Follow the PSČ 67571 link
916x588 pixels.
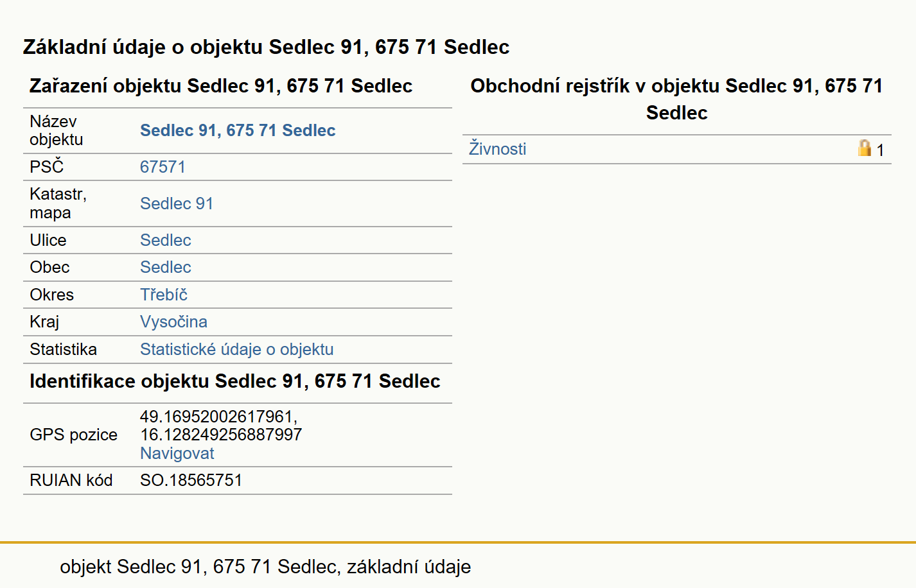(x=163, y=167)
